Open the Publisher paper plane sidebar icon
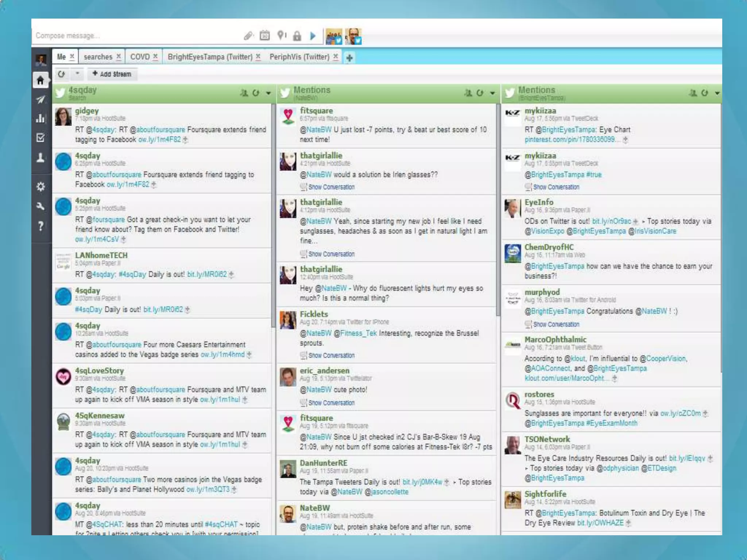The height and width of the screenshot is (560, 747). click(x=40, y=100)
